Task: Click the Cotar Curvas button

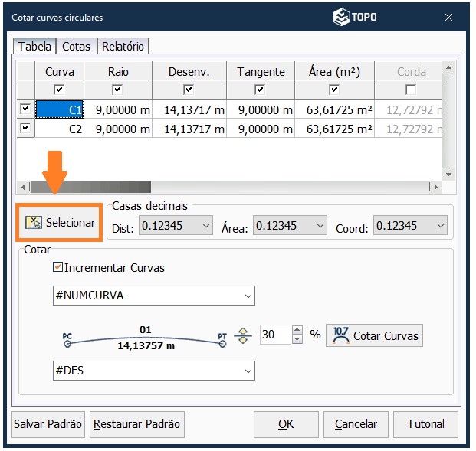Action: [375, 335]
